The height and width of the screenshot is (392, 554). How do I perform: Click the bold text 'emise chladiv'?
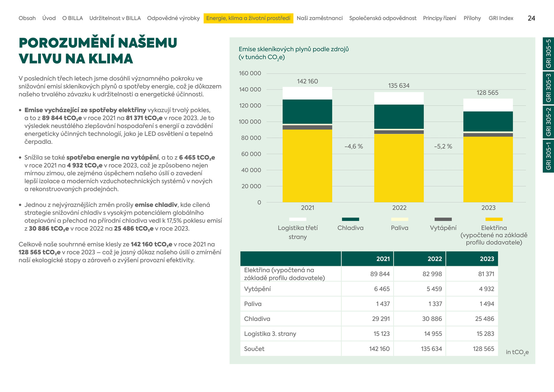pyautogui.click(x=156, y=205)
